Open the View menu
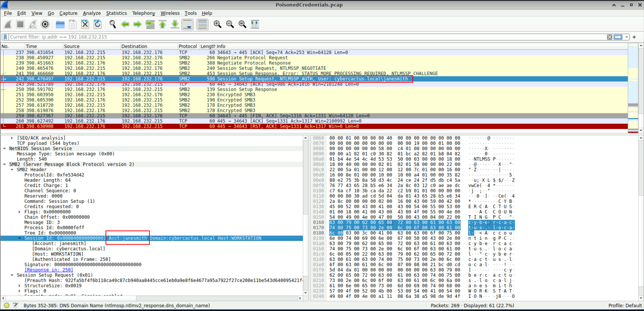Image resolution: width=644 pixels, height=311 pixels. tap(37, 13)
